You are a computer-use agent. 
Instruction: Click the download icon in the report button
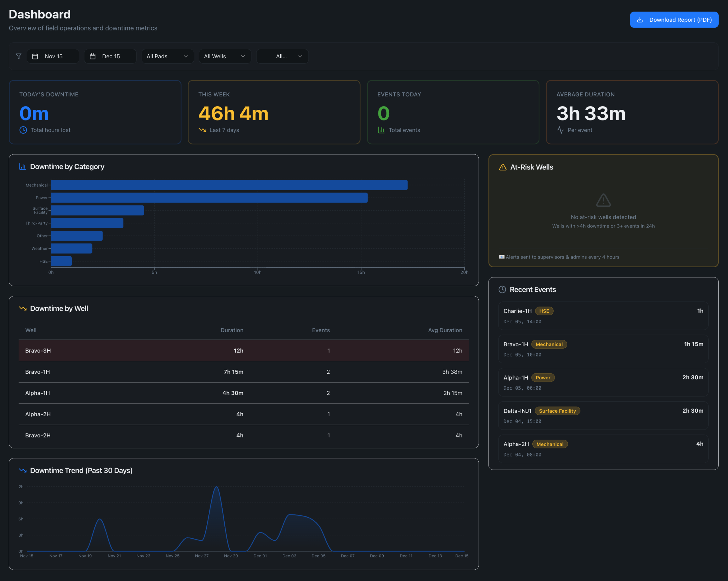[x=640, y=20]
